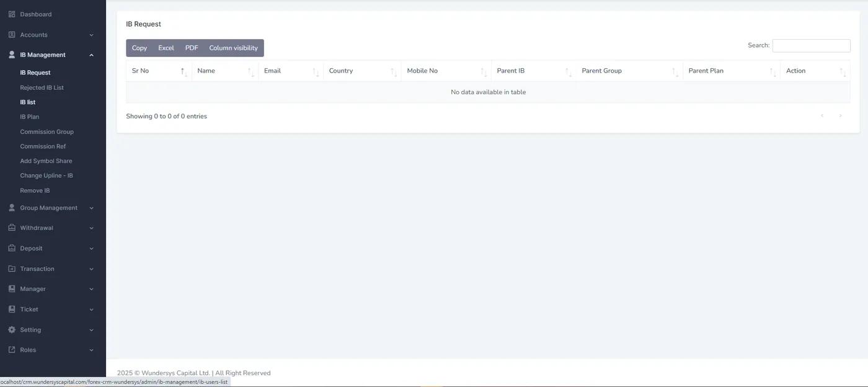Sort by Parent Plan column arrows

(773, 71)
